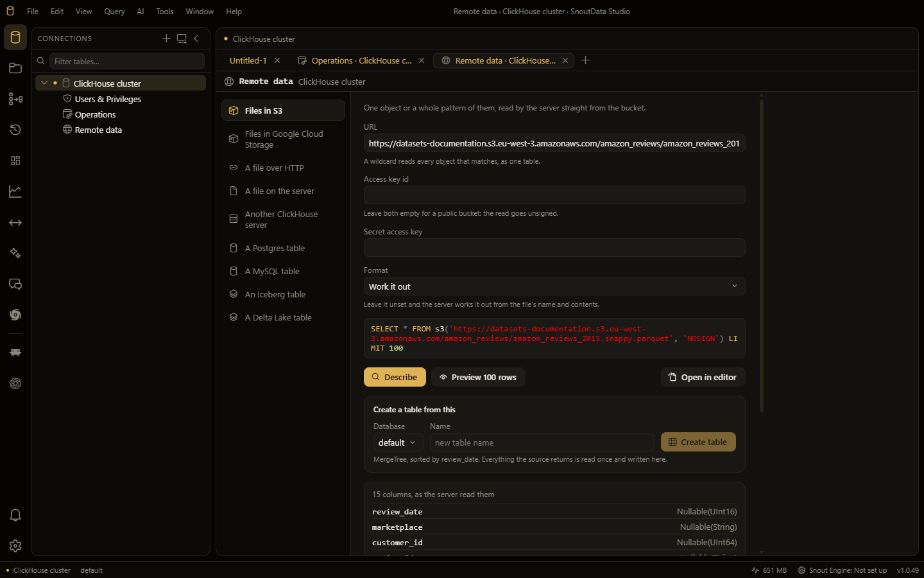Close the Operations · ClickHouse tab

click(422, 60)
